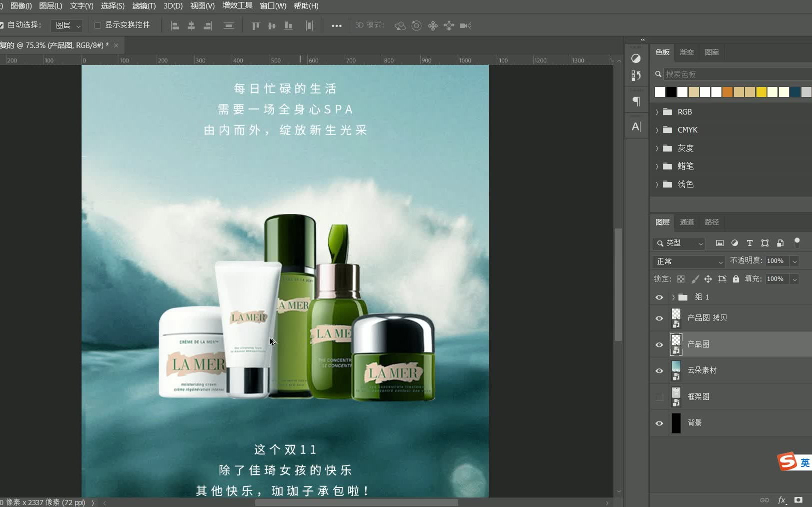Open the 正常 blend mode dropdown
The width and height of the screenshot is (812, 507).
pos(689,261)
